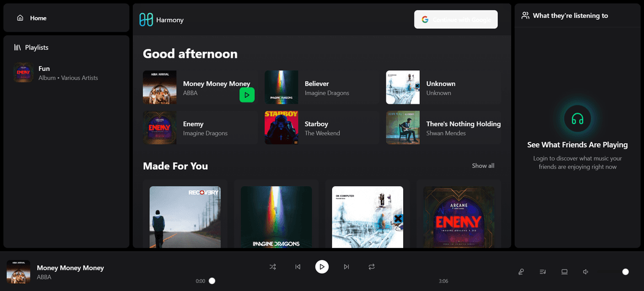Open the Fun playlist in the sidebar

[66, 73]
